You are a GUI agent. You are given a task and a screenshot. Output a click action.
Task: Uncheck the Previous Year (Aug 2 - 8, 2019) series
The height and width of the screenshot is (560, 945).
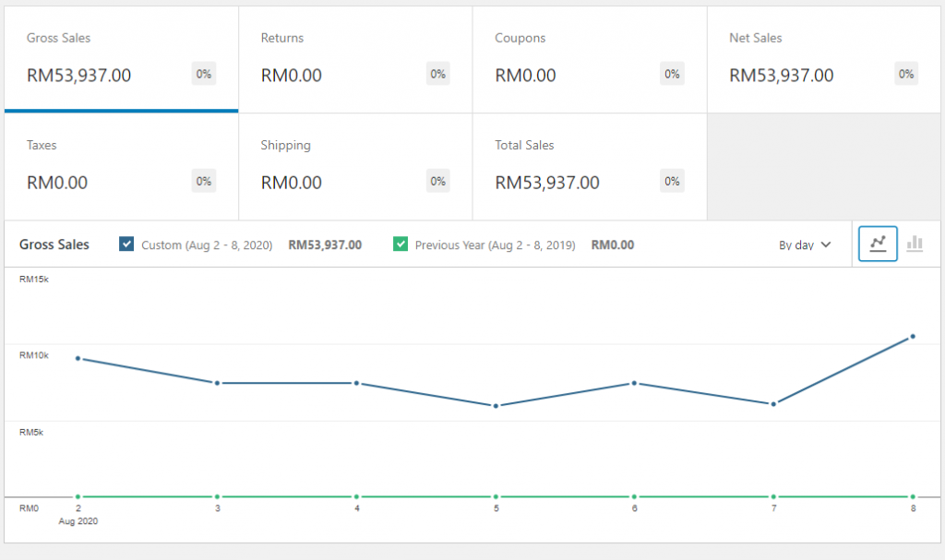[401, 244]
